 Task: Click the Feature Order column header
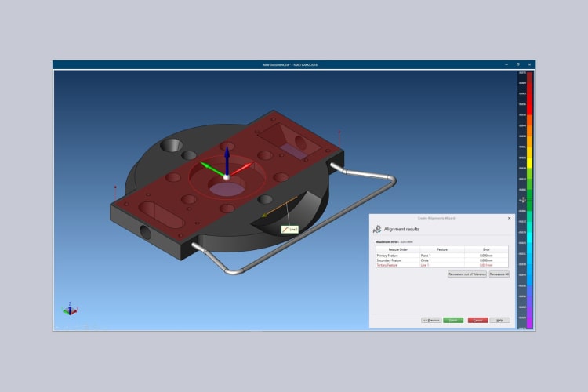pyautogui.click(x=397, y=249)
